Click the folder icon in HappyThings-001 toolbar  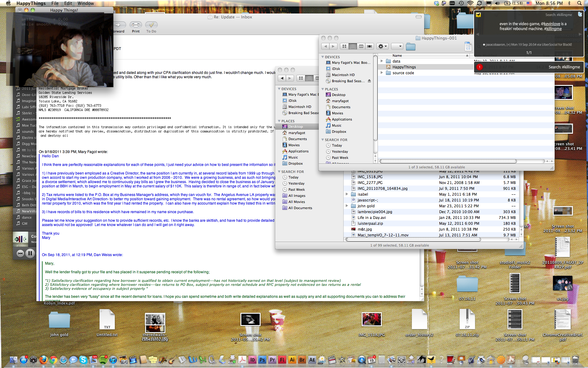(410, 47)
